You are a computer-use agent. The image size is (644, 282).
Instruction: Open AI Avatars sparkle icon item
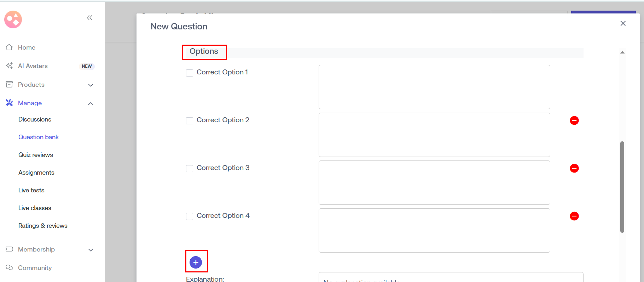[10, 66]
